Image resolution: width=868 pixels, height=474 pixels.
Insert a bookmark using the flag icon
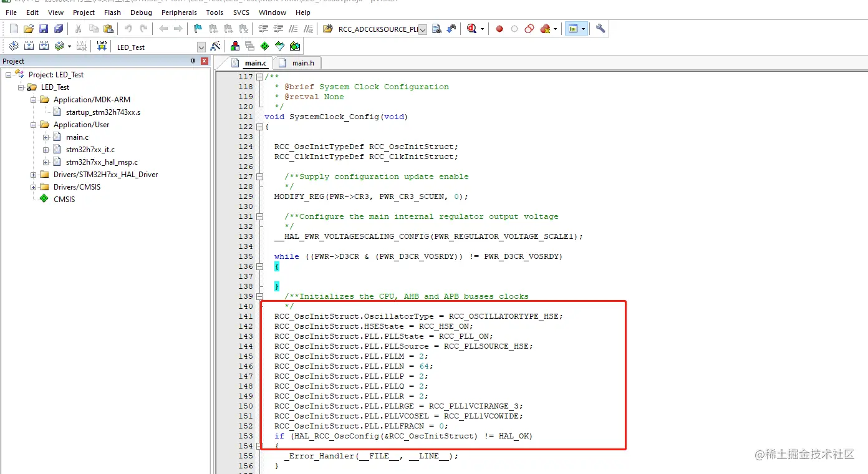coord(198,29)
